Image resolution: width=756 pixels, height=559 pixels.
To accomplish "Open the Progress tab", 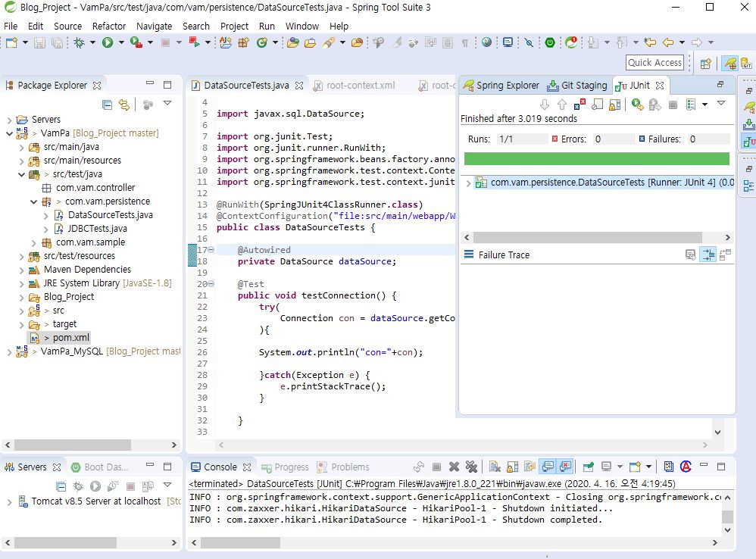I will point(285,467).
